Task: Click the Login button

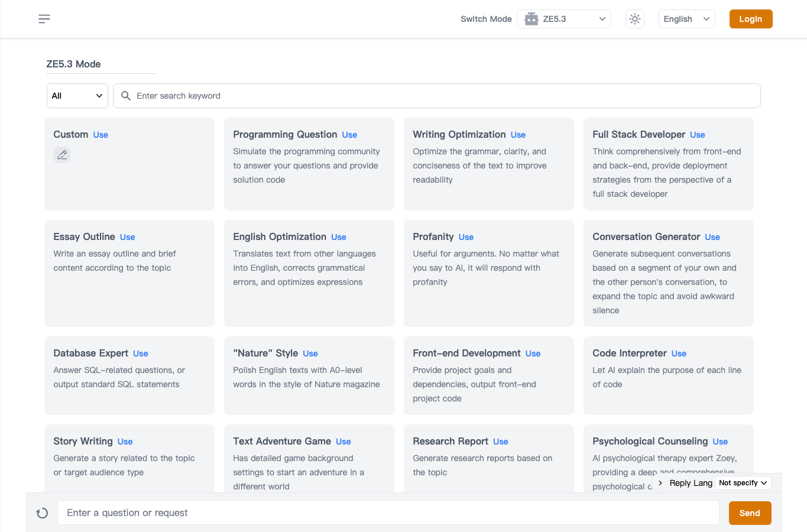Action: tap(751, 19)
